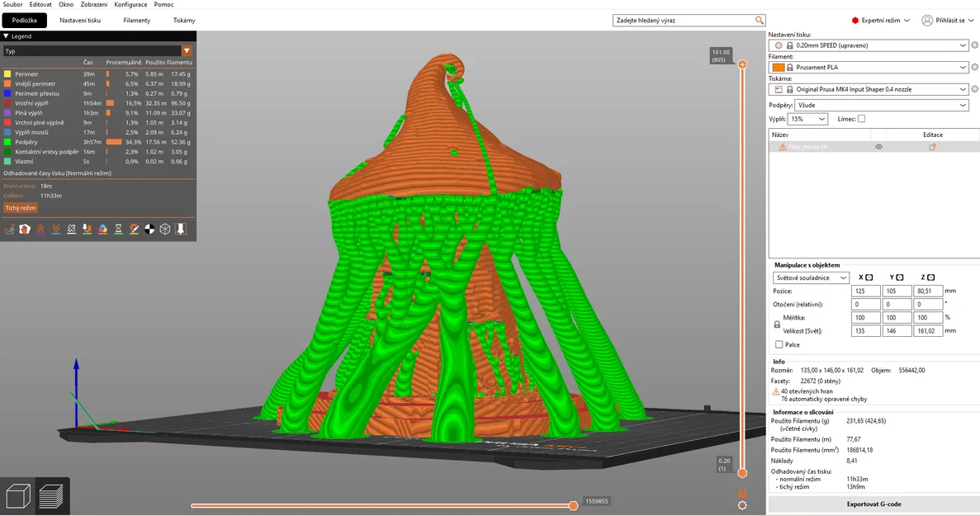This screenshot has width=980, height=516.
Task: Click plus button atop vertical layer slider
Action: coord(742,64)
